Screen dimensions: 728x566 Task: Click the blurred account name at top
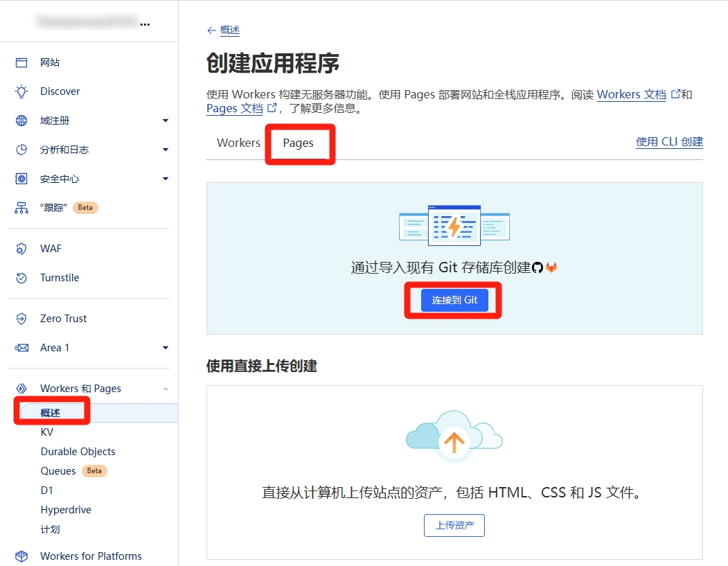click(x=87, y=21)
